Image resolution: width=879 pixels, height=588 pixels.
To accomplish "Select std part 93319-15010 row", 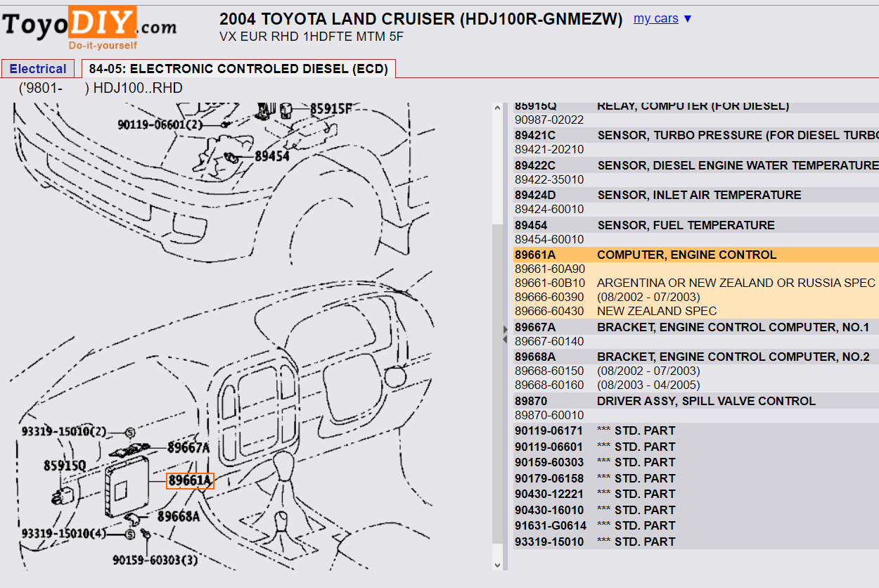I will [x=696, y=542].
